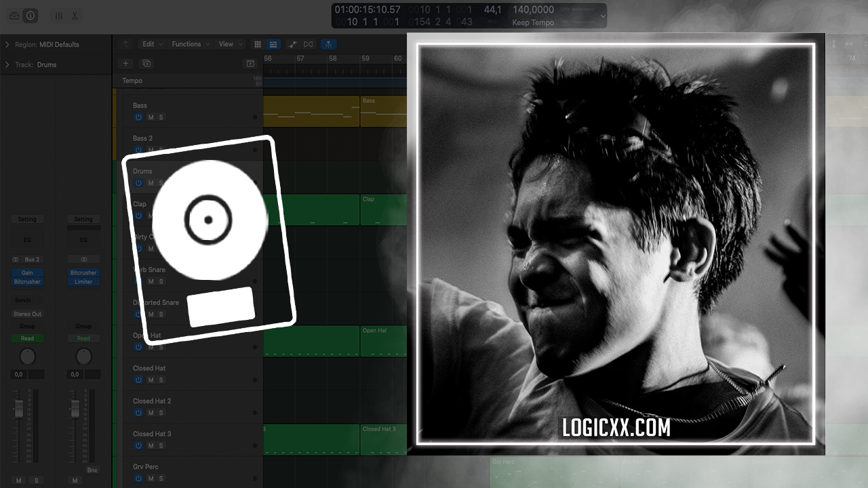Click the Stereo Out output button

tap(27, 314)
